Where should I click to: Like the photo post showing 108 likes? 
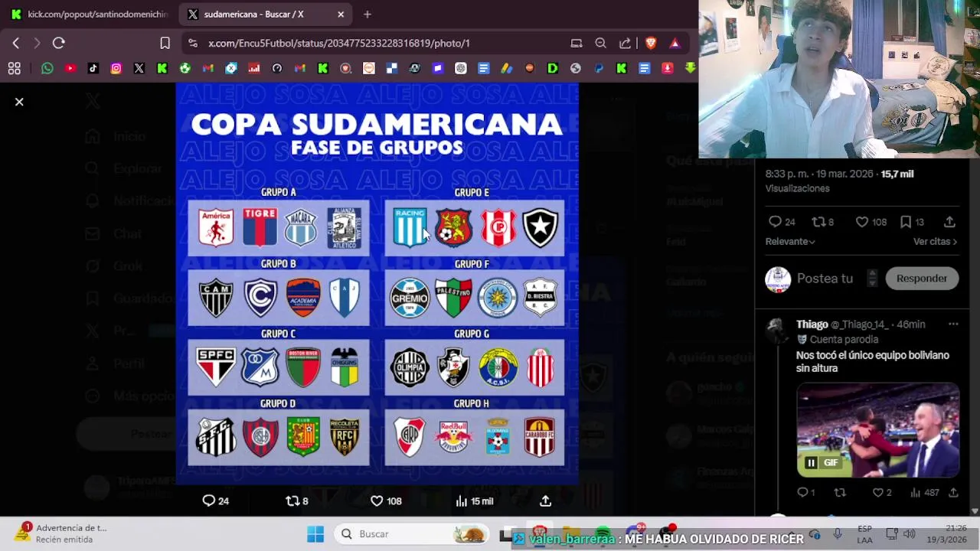pos(386,501)
